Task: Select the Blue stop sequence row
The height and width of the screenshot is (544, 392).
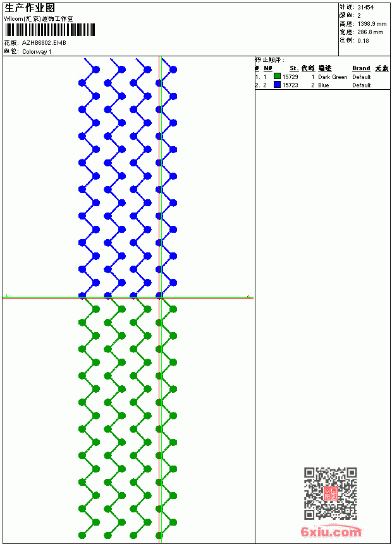Action: (x=322, y=85)
